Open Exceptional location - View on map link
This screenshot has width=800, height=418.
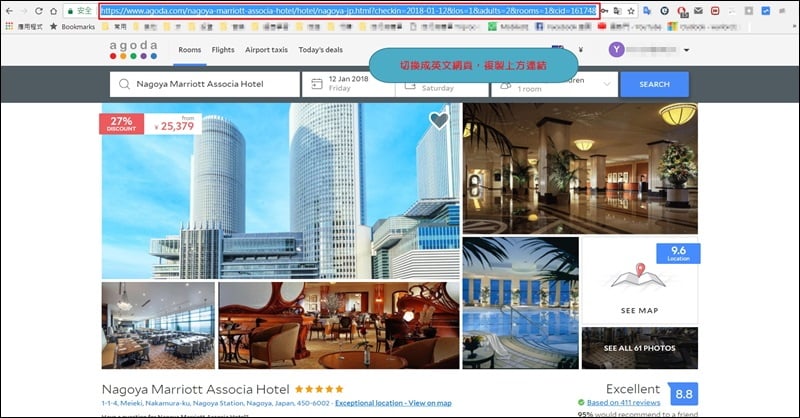[393, 403]
